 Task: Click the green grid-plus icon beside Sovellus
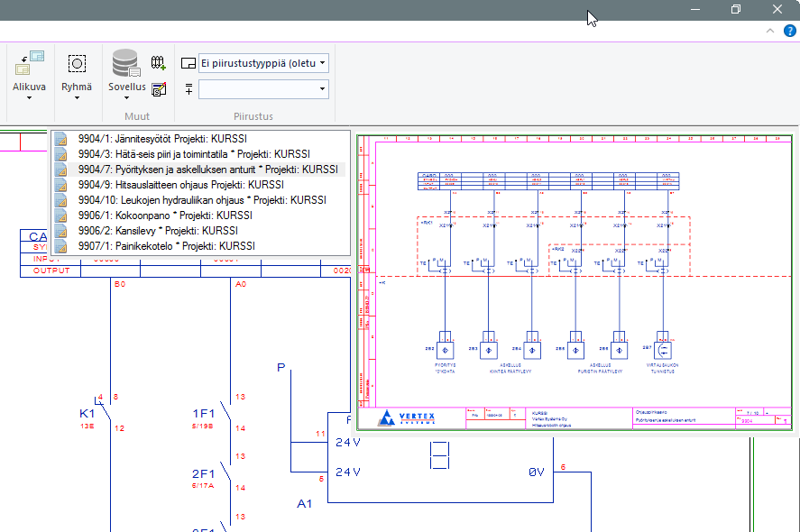pyautogui.click(x=159, y=63)
